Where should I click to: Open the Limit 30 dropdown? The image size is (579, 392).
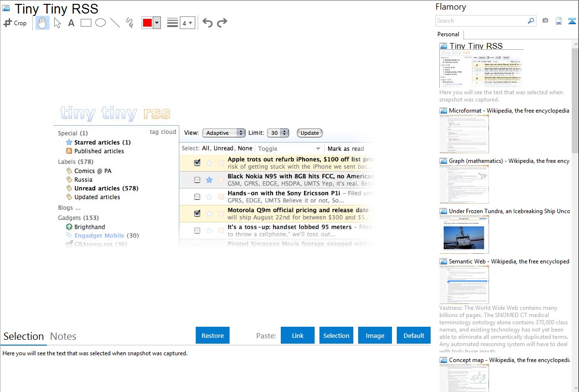pos(278,133)
